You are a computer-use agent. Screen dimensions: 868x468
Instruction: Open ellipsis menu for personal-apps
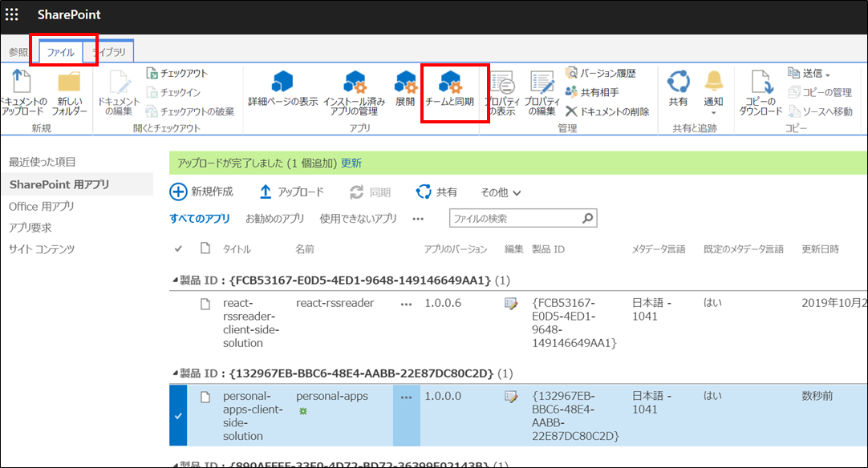[x=406, y=397]
